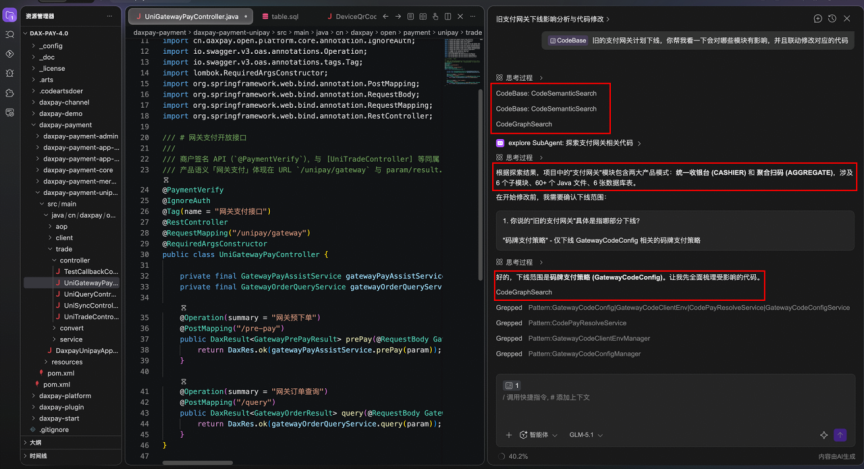Click the image attachment chip labeled 1
864x470 pixels.
coord(512,385)
